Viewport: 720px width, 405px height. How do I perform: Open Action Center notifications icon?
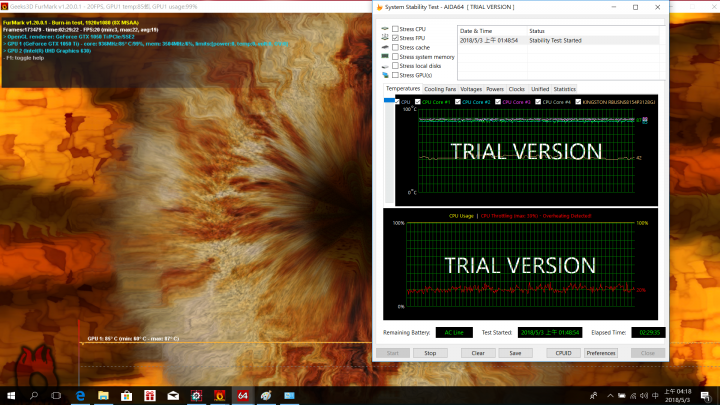click(705, 395)
